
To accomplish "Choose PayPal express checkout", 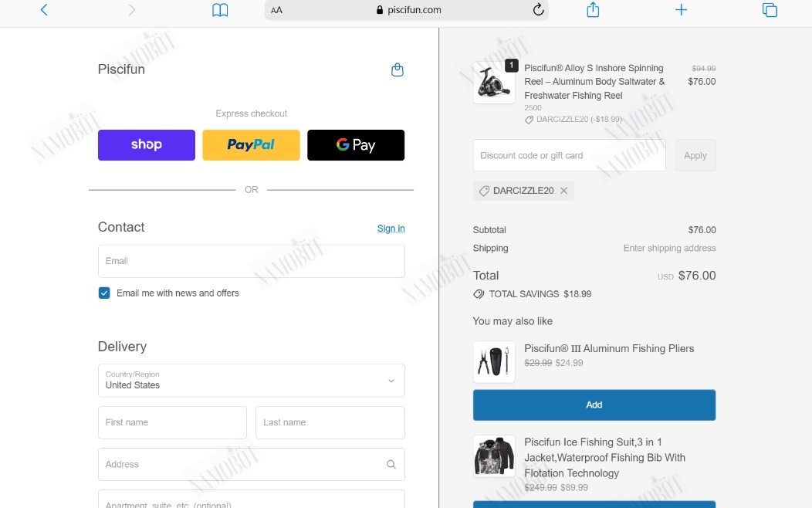I will (x=251, y=145).
